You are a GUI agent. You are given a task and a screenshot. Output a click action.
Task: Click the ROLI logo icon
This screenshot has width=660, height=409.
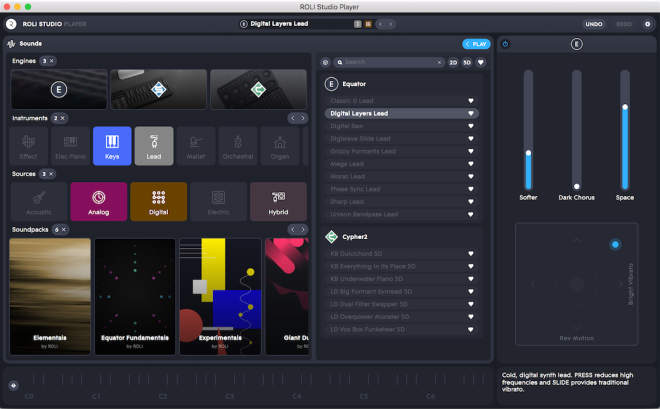(11, 24)
